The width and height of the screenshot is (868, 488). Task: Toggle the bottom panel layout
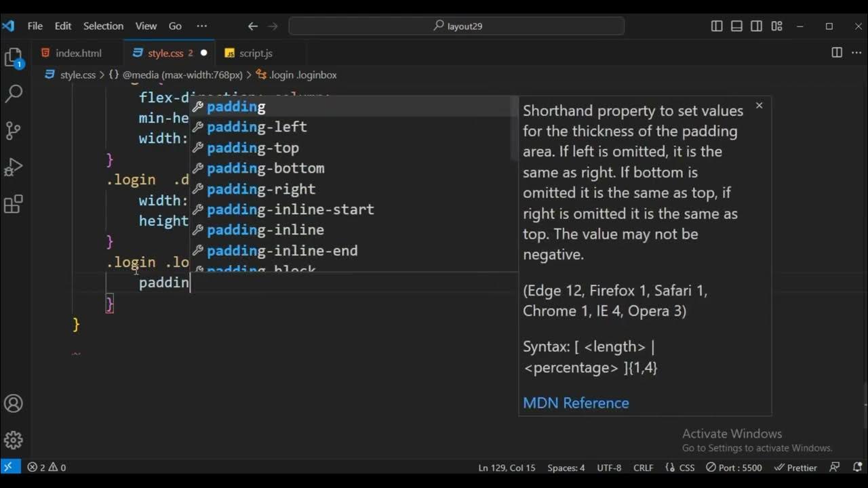coord(737,26)
